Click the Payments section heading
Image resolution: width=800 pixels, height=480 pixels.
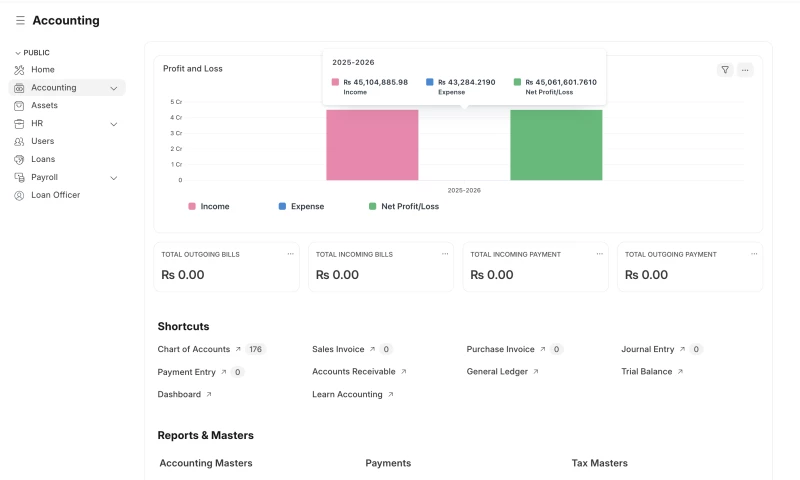pyautogui.click(x=388, y=463)
